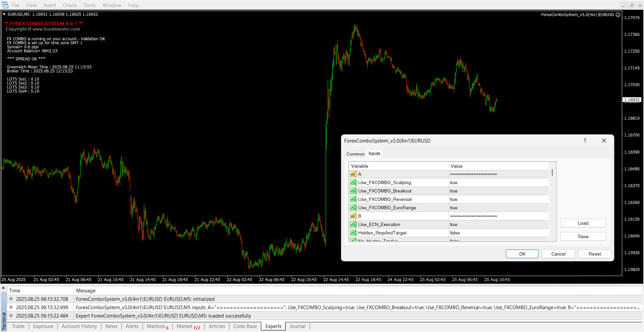This screenshot has height=332, width=644.
Task: Open the Use_ECN_Execution value field
Action: pyautogui.click(x=498, y=224)
